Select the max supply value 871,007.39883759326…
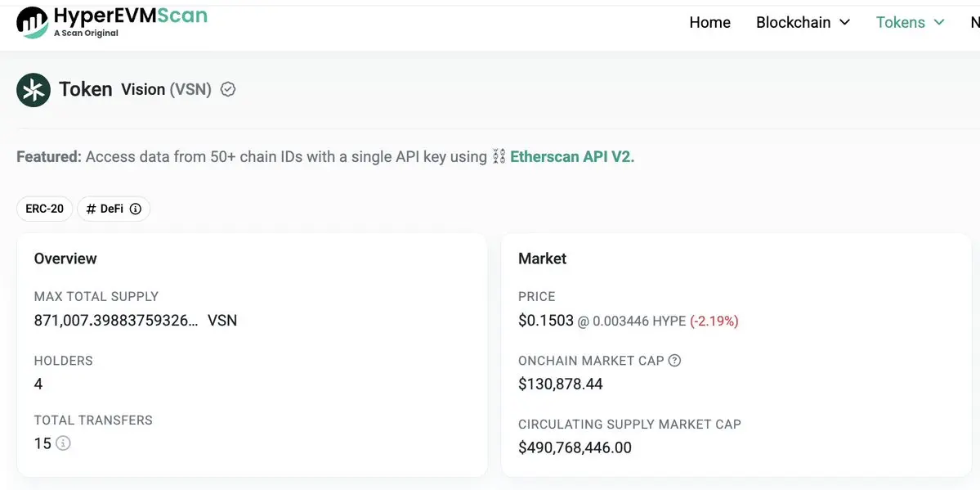Screen dimensions: 980x490 click(116, 321)
